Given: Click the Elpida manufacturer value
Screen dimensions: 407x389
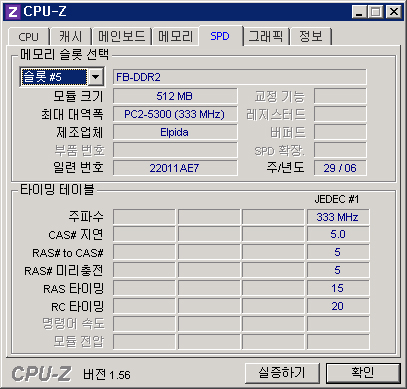Looking at the screenshot, I should tap(175, 132).
